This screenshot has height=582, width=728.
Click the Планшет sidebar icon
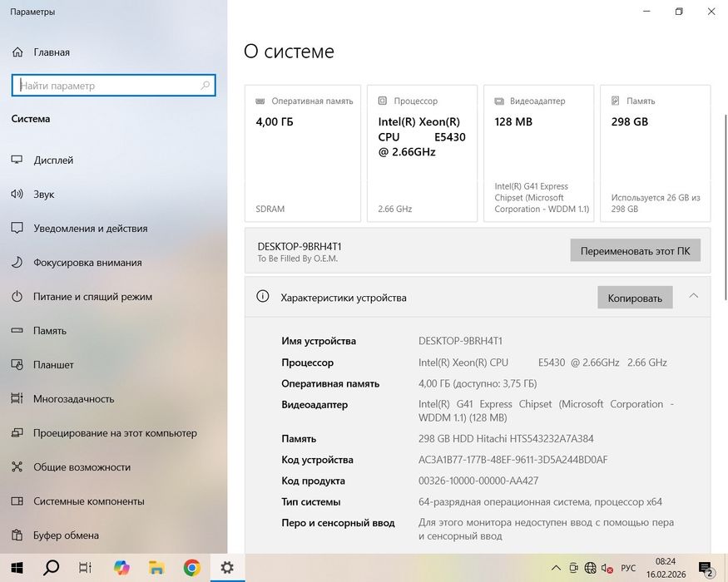coord(17,365)
